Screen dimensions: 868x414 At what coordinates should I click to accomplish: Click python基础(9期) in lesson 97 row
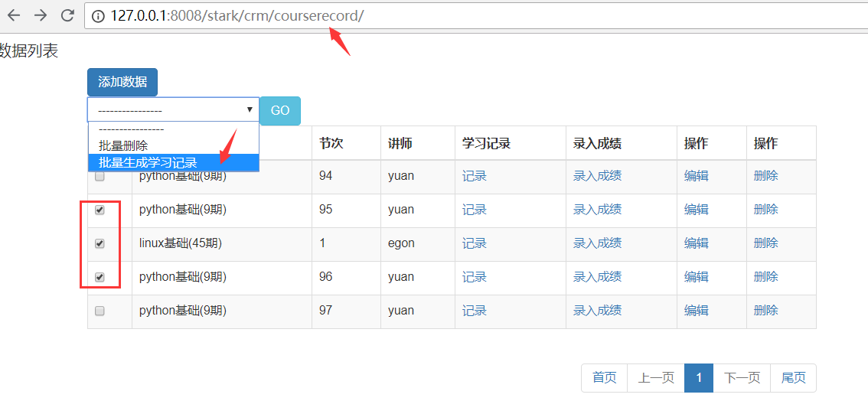tap(183, 311)
